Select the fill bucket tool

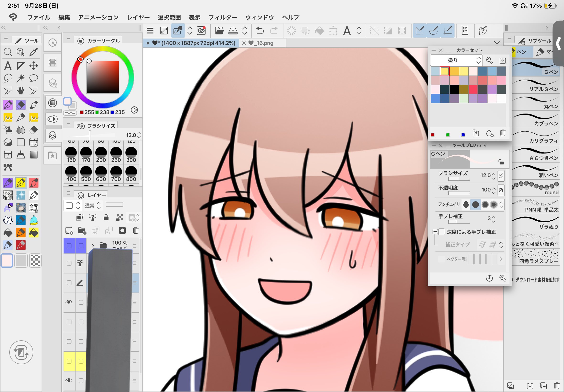[x=8, y=232]
